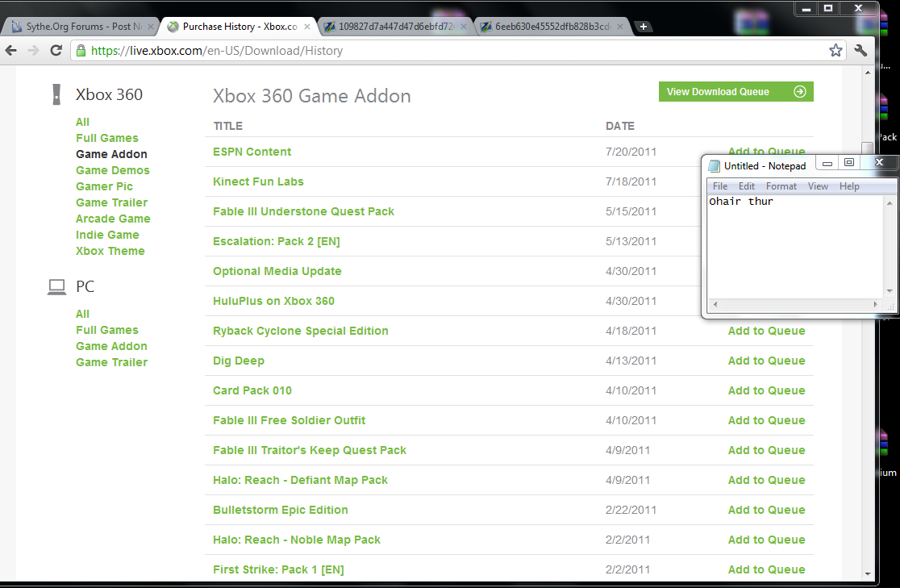Open Optional Media Update link
Viewport: 900px width, 588px height.
click(277, 271)
